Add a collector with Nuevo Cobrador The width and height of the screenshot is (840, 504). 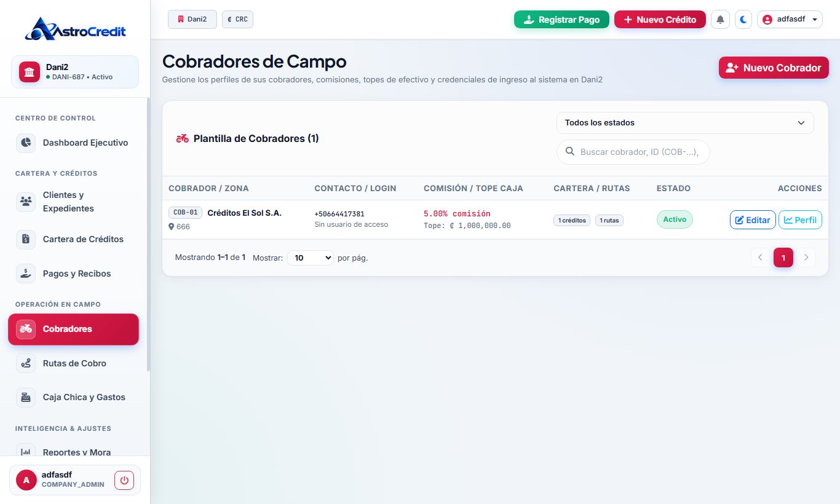pyautogui.click(x=774, y=68)
